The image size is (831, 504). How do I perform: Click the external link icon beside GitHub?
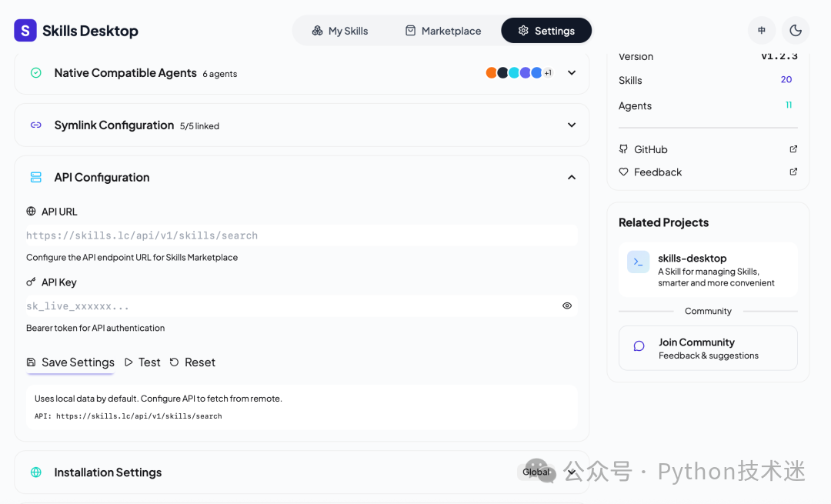click(x=793, y=149)
